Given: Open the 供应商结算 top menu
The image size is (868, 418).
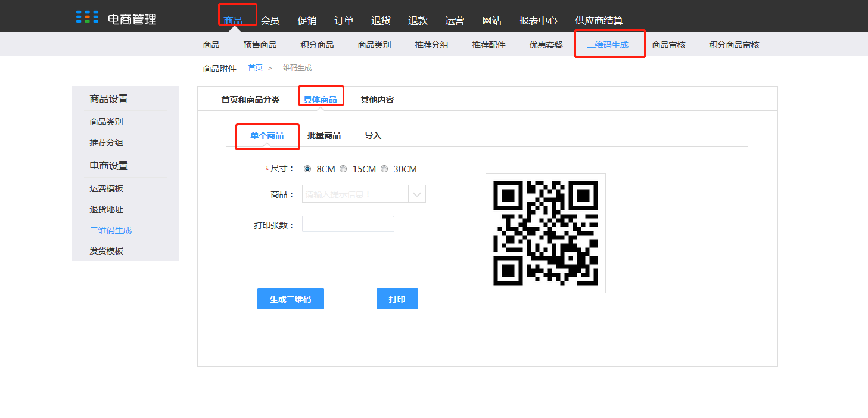Looking at the screenshot, I should 599,20.
